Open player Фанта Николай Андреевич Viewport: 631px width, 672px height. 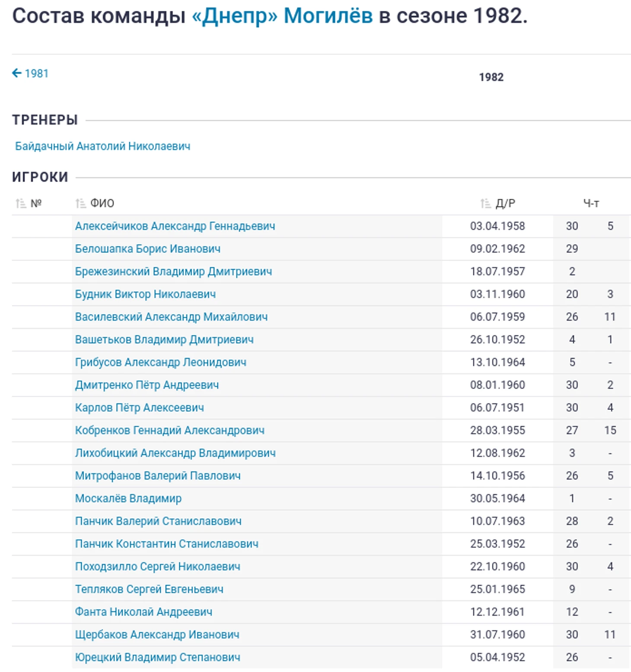coord(143,612)
